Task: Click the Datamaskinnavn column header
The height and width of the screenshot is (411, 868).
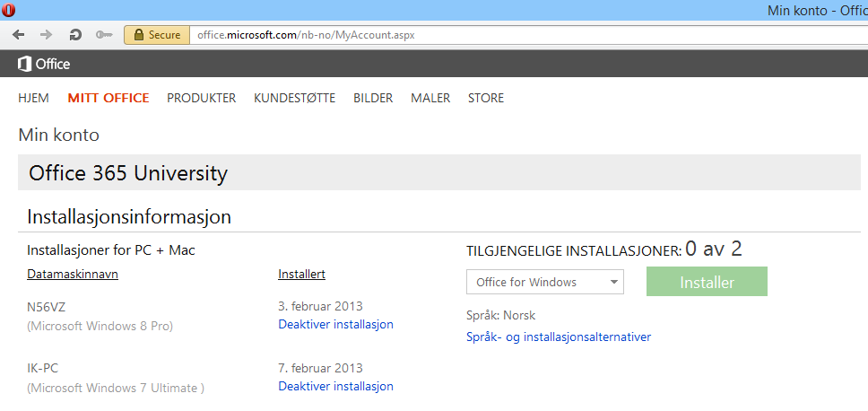Action: pos(73,275)
